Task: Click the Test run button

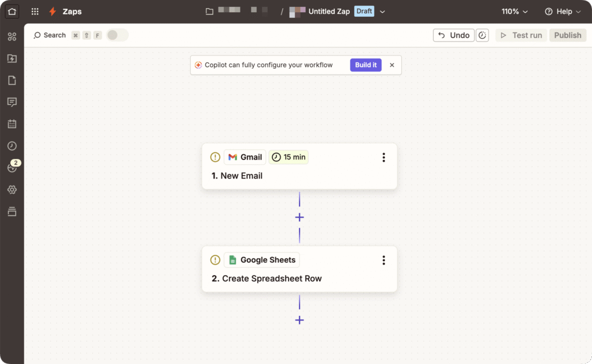Action: point(521,35)
